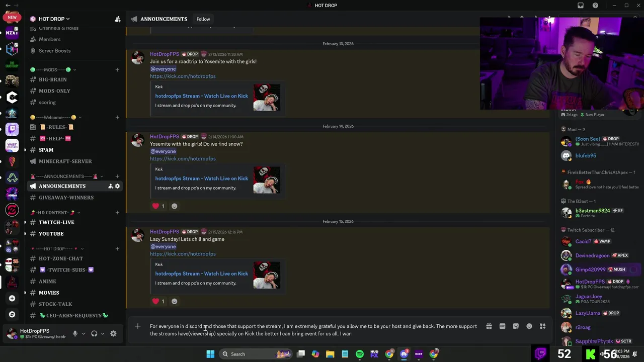Go back with the navigation arrow
644x362 pixels.
[x=8, y=5]
